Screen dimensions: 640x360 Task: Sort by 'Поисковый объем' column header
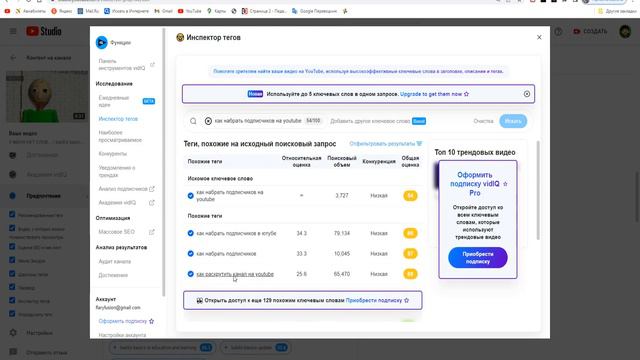click(342, 161)
